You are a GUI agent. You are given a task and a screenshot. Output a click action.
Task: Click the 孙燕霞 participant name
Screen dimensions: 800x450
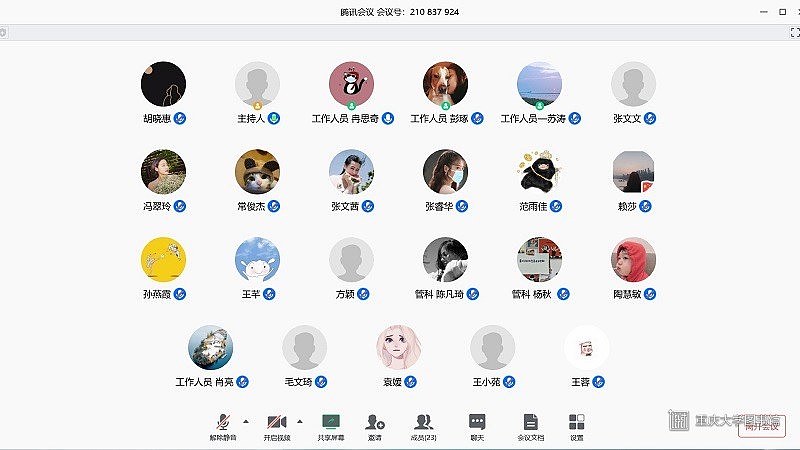tap(156, 294)
